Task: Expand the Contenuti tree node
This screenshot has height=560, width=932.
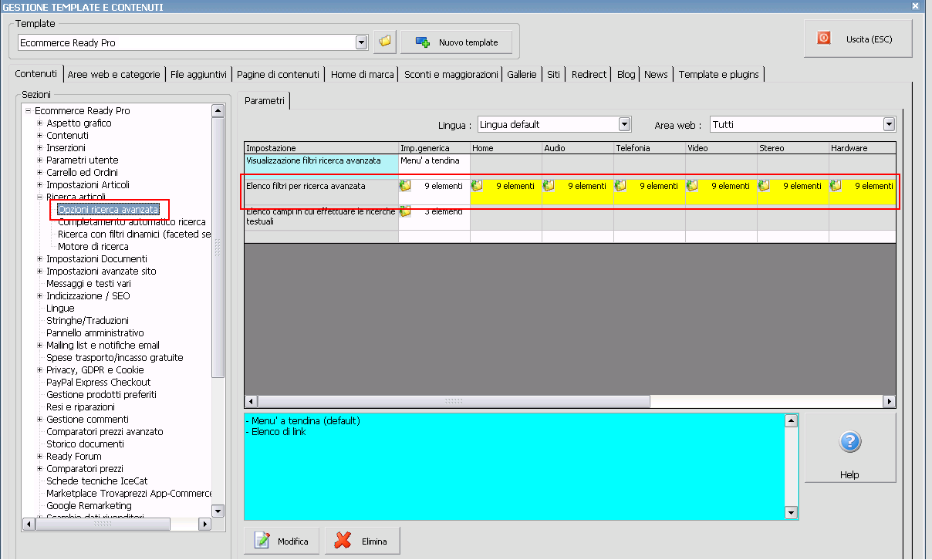Action: click(x=39, y=136)
